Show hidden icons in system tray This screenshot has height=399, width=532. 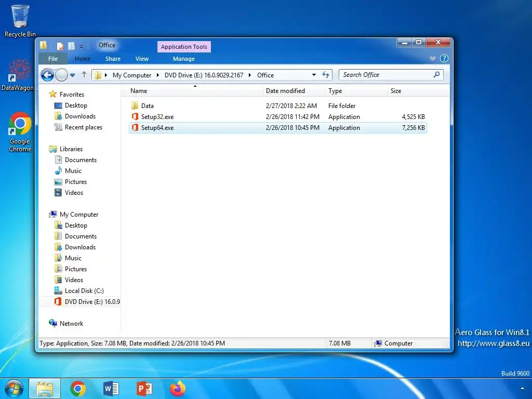[x=522, y=388]
